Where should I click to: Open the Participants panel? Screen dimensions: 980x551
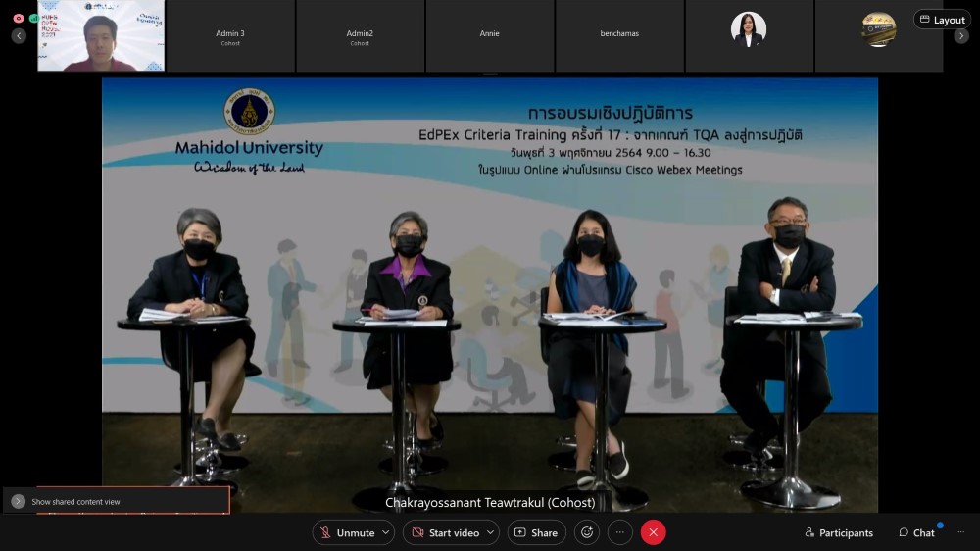838,532
